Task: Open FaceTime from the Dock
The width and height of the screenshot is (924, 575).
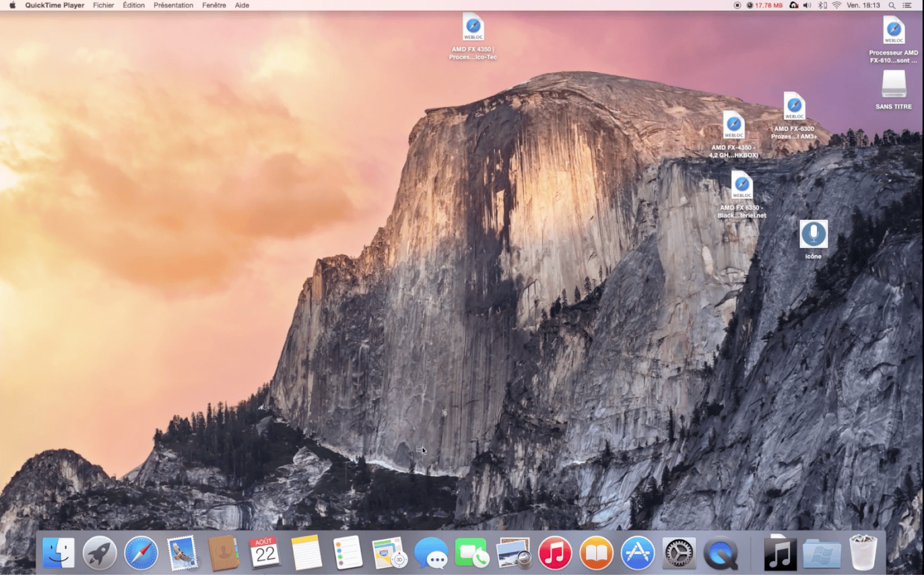Action: coord(472,553)
